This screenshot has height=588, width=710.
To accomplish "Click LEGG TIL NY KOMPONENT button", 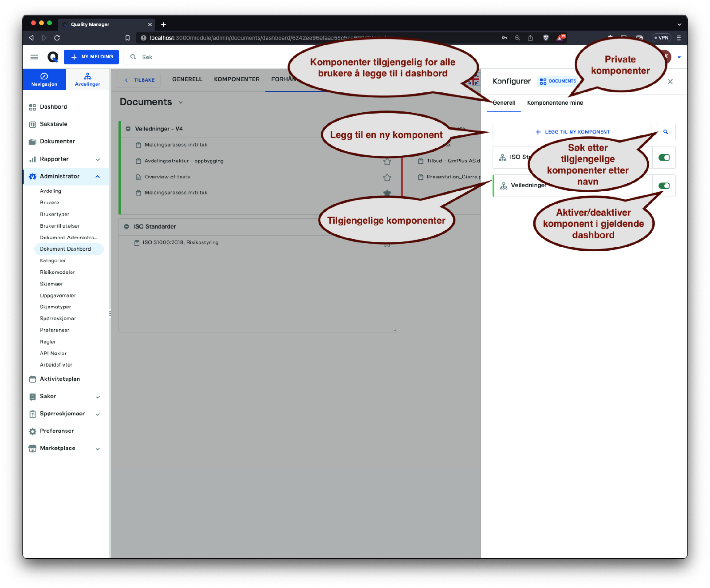I will tap(572, 132).
